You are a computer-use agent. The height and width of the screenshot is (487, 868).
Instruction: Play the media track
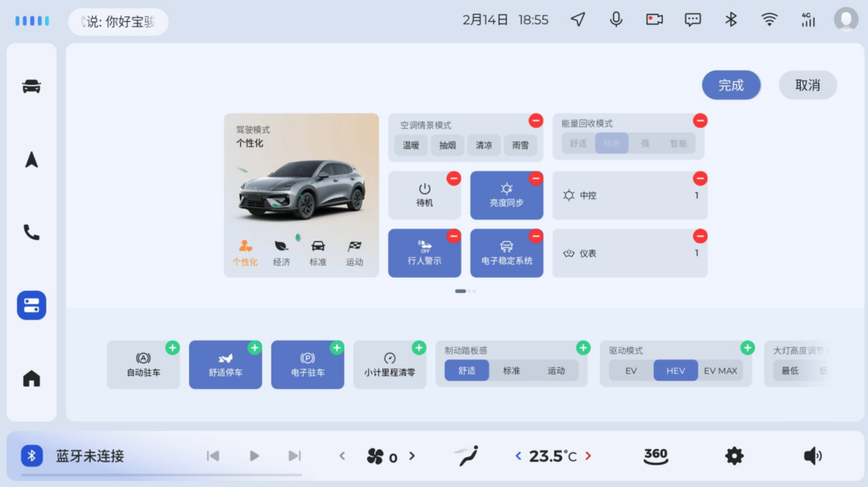pos(254,456)
